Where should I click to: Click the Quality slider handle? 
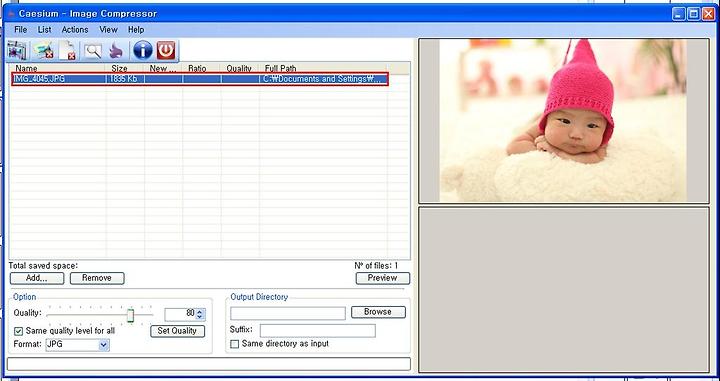pos(130,315)
